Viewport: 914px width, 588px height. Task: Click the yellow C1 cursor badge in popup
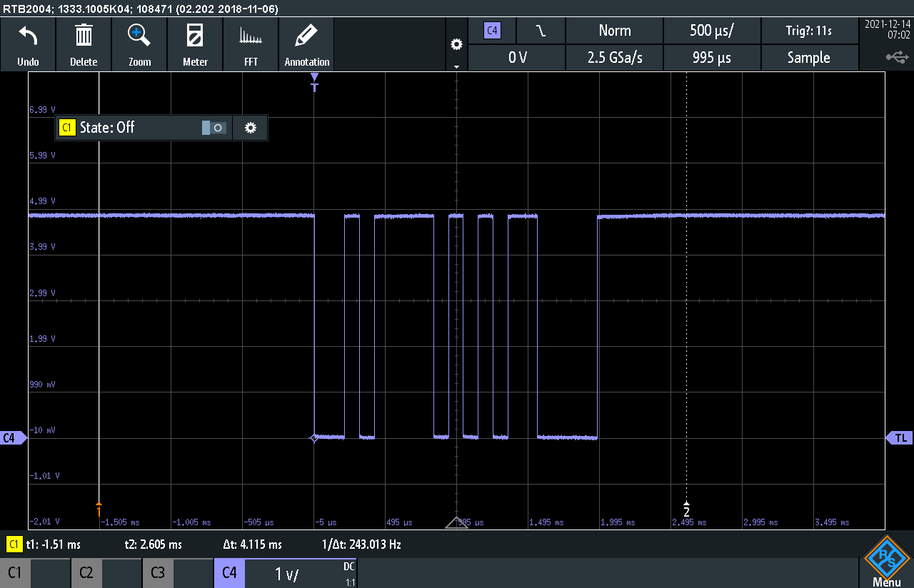67,128
